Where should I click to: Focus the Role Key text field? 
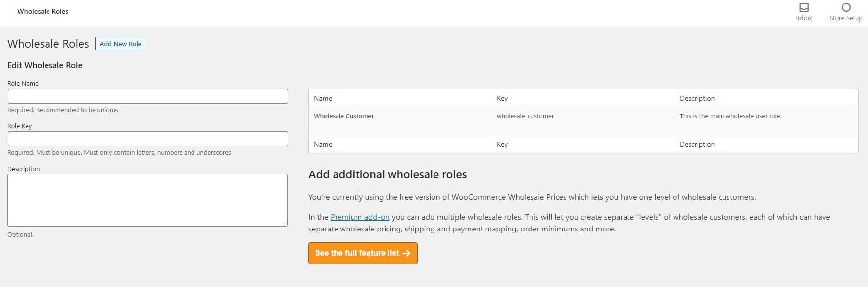pos(147,139)
